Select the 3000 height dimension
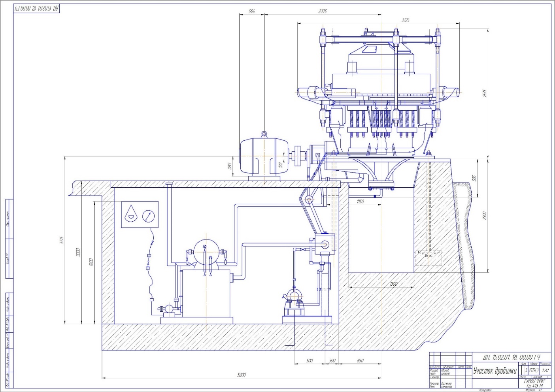The width and height of the screenshot is (555, 392). coord(78,252)
